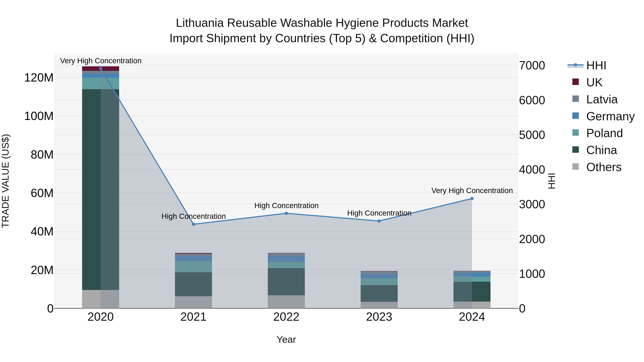Screen dimensions: 644x362
Task: Click the 2023 High Concentration annotation
Action: (x=379, y=213)
